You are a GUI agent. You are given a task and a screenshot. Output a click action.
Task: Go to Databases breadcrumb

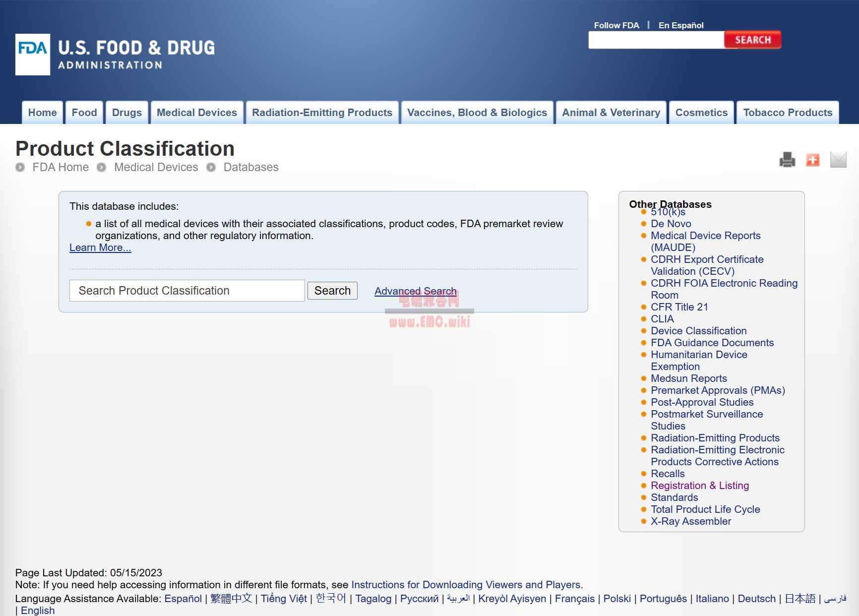click(x=251, y=167)
